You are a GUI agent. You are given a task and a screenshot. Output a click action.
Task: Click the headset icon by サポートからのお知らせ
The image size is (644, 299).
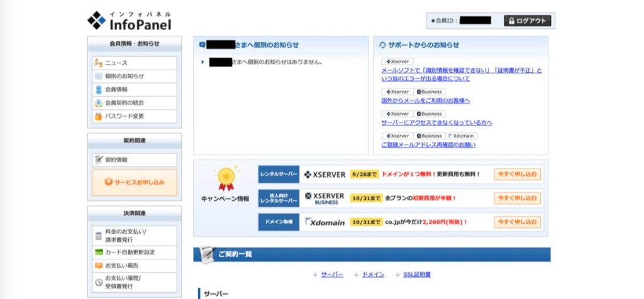[382, 45]
